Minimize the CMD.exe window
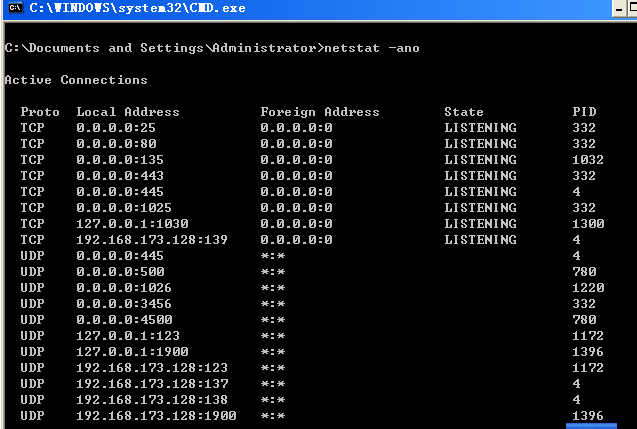Viewport: 637px width, 429px height. click(x=619, y=9)
